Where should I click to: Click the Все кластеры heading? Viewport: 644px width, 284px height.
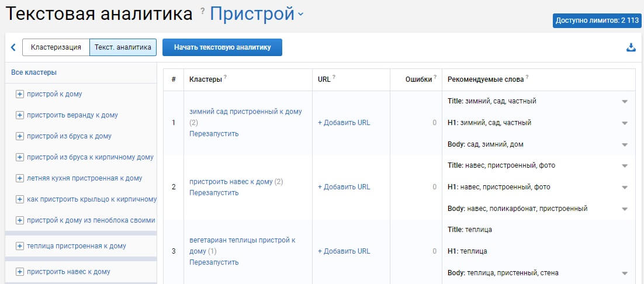pyautogui.click(x=34, y=72)
